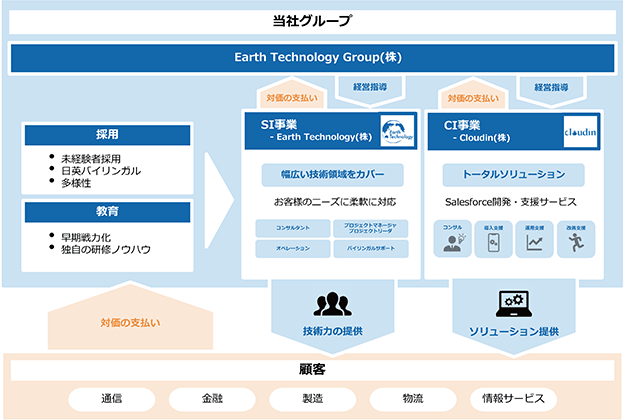Click 対価の支払い arrow above CI事業
The width and height of the screenshot is (624, 420).
473,95
